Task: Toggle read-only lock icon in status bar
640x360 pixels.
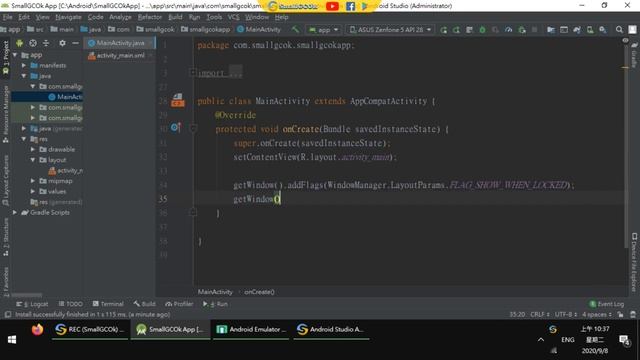Action: tap(620, 314)
